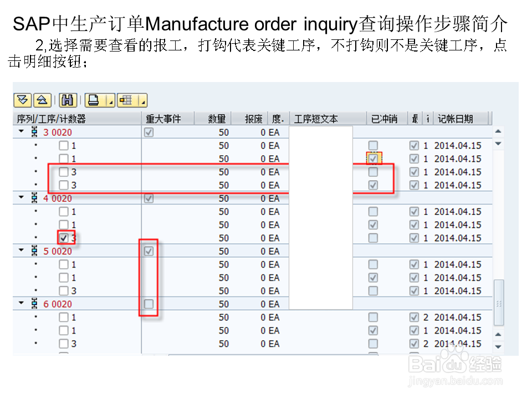Toggle the yellow-highlighted 已冲销 checkbox
Screen dimensions: 532x399
tap(373, 158)
